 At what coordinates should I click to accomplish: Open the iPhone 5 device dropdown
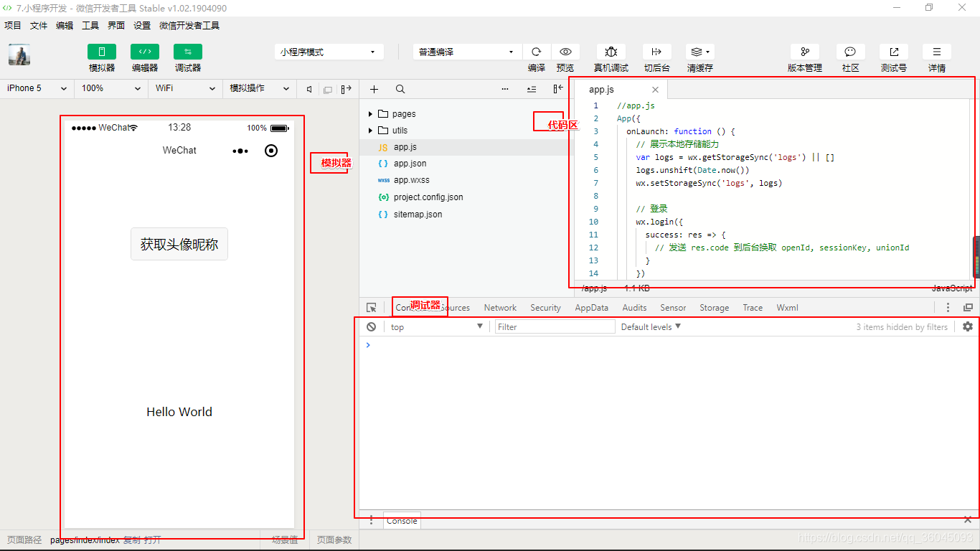pyautogui.click(x=37, y=88)
